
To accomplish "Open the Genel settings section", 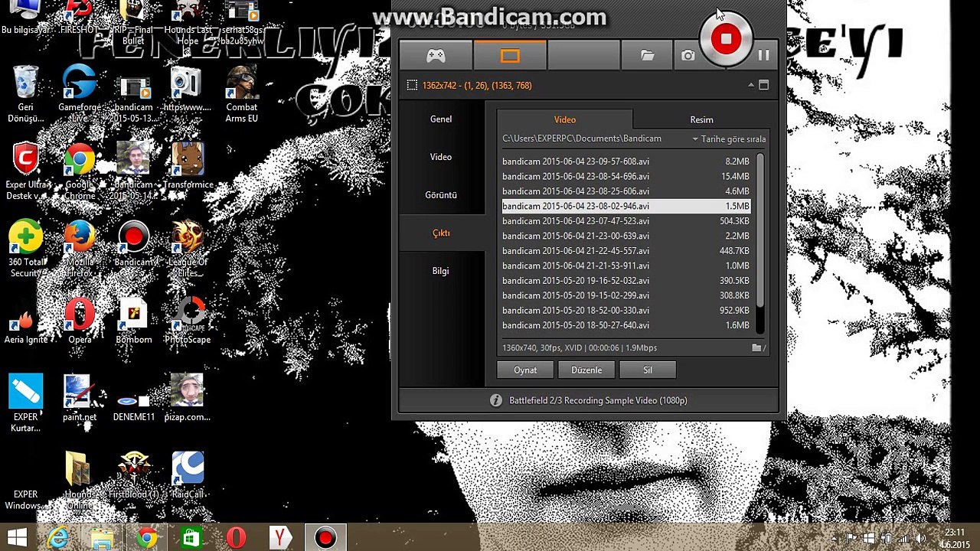I will point(441,119).
